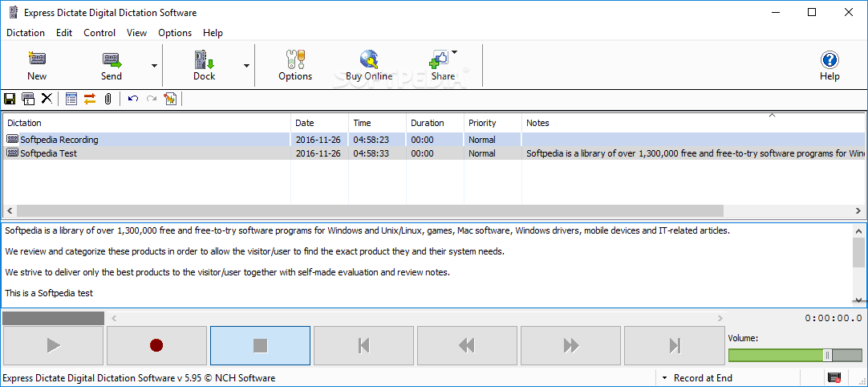Click Go to End button
Screen dimensions: 868x387
point(674,345)
